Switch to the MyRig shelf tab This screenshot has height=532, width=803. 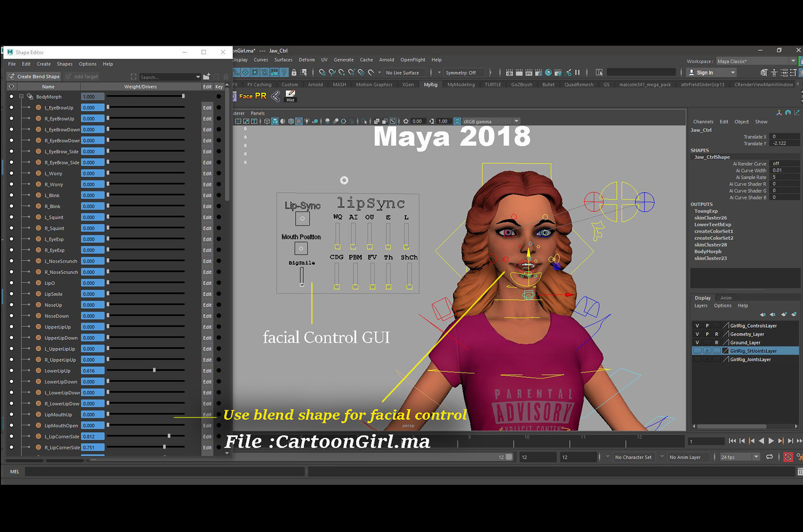click(x=431, y=84)
